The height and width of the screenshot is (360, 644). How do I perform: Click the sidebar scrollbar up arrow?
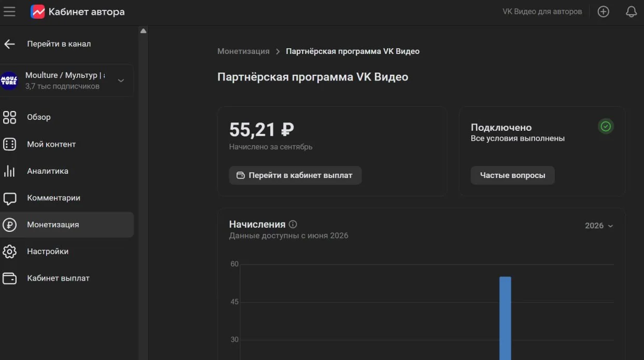pyautogui.click(x=143, y=31)
